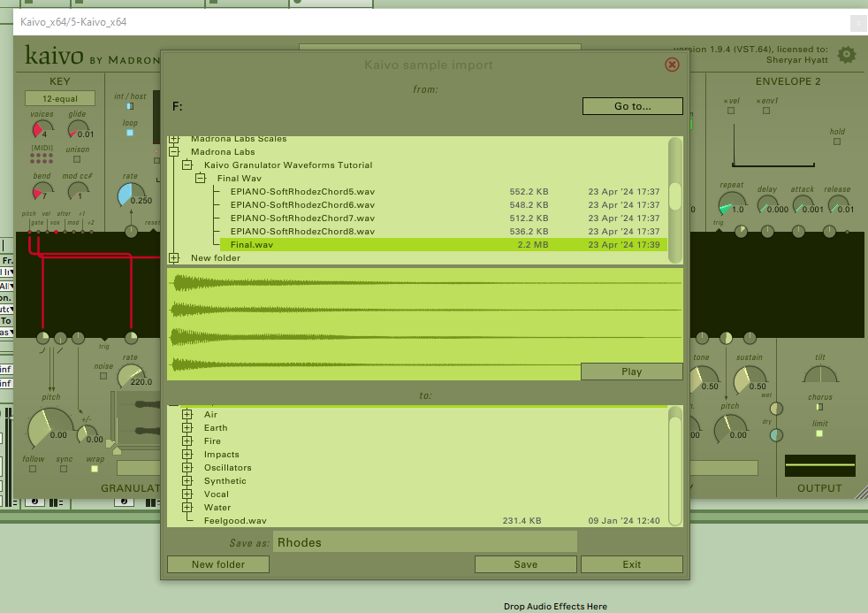Click the sustain 0.50 dial

click(x=749, y=381)
